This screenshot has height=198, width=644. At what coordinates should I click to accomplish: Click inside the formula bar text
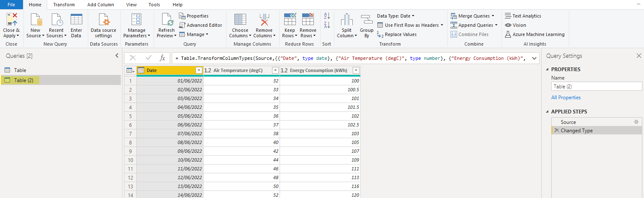(350, 58)
